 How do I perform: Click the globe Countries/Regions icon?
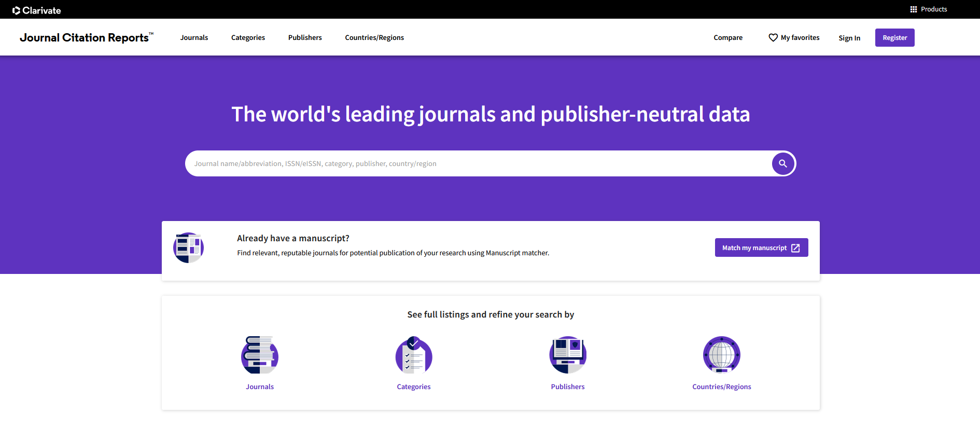point(722,355)
